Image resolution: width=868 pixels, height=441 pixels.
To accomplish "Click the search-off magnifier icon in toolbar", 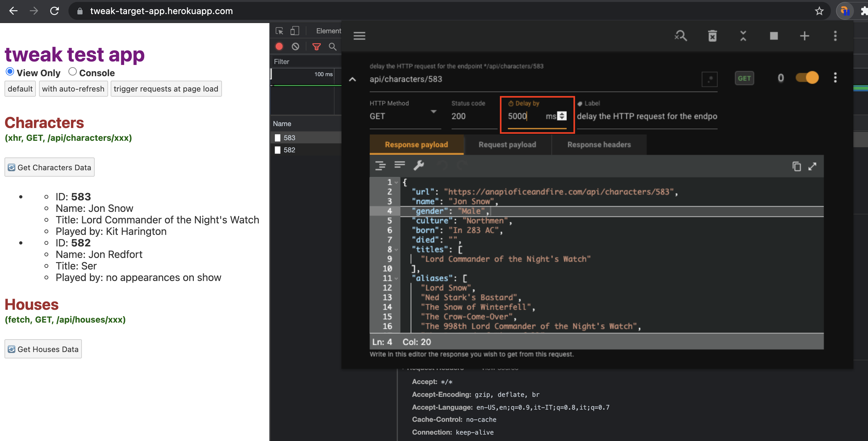I will (x=681, y=36).
